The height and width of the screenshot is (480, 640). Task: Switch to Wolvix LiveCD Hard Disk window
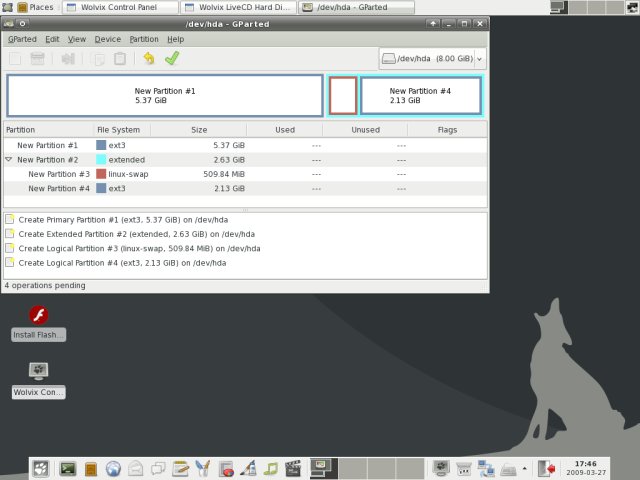click(240, 7)
